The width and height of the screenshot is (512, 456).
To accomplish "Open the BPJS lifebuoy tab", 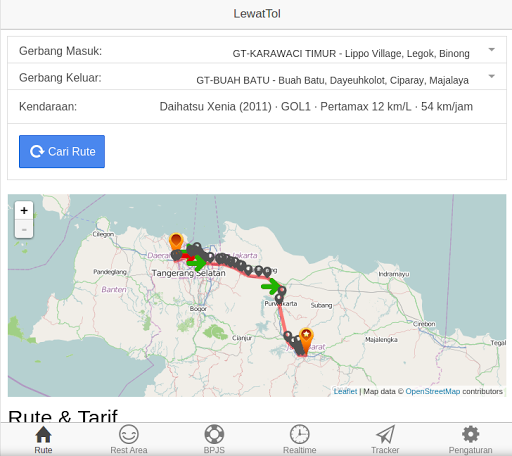I will coord(214,439).
